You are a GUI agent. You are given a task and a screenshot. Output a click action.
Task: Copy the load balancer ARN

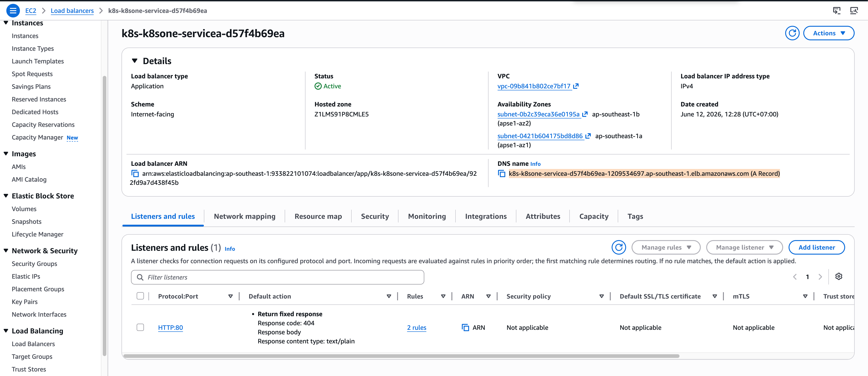[135, 174]
